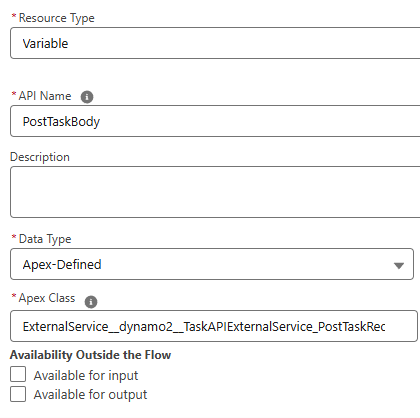This screenshot has width=420, height=418.
Task: Click the Availability Outside the Flow heading
Action: [x=90, y=355]
